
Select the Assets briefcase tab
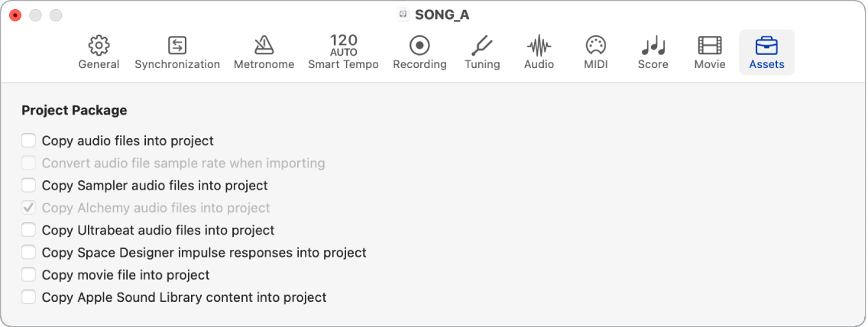tap(766, 52)
